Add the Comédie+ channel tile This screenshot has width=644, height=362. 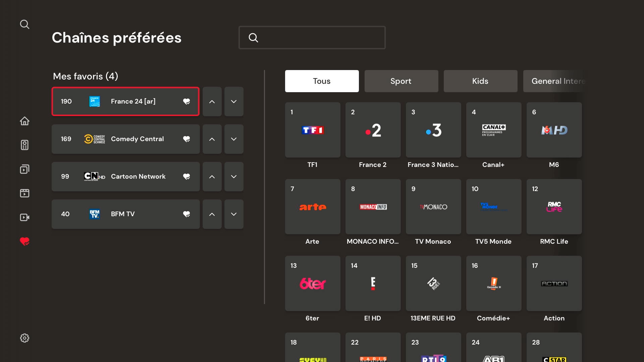pos(494,284)
